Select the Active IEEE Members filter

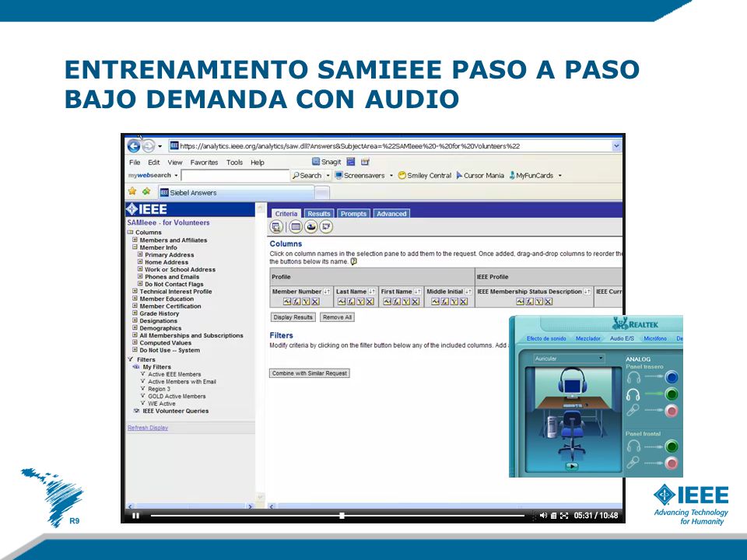click(x=174, y=374)
